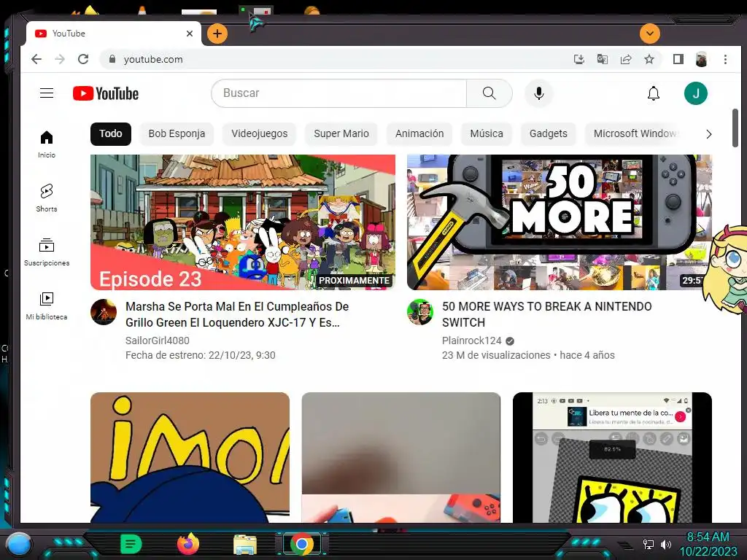Select the Super Mario chip
Image resolution: width=747 pixels, height=560 pixels.
tap(341, 134)
